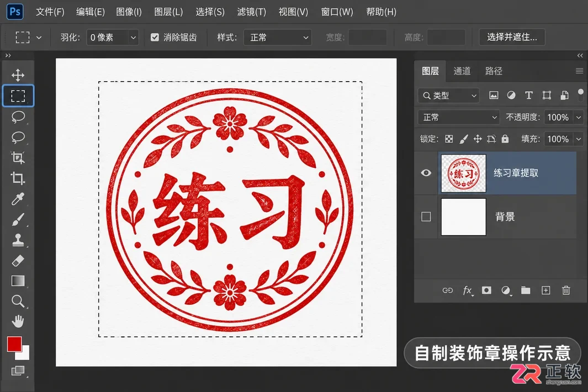
Task: Toggle prevent artboard auto-nesting lock
Action: tap(491, 139)
